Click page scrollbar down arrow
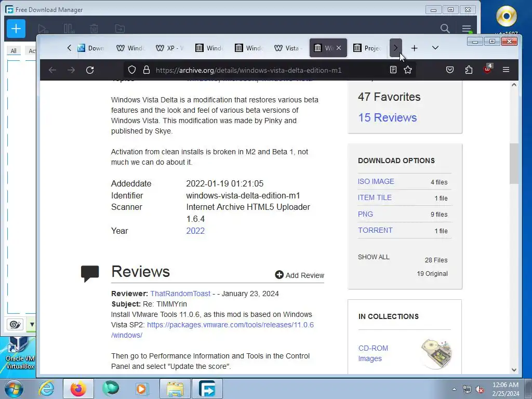Image resolution: width=532 pixels, height=399 pixels. 514,370
